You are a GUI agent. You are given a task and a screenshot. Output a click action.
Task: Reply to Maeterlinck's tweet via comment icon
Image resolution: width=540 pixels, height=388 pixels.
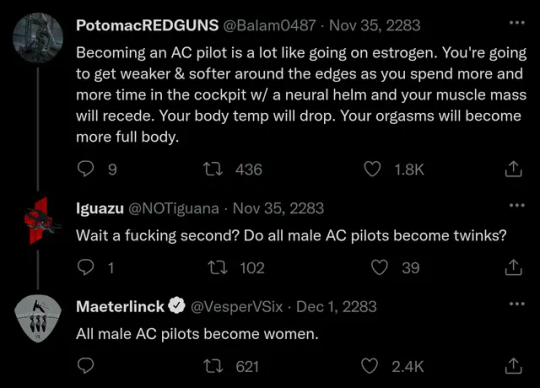pos(85,366)
